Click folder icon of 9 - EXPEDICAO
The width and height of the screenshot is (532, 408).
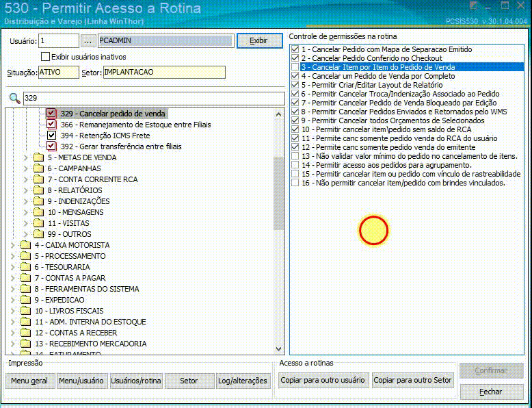25,300
